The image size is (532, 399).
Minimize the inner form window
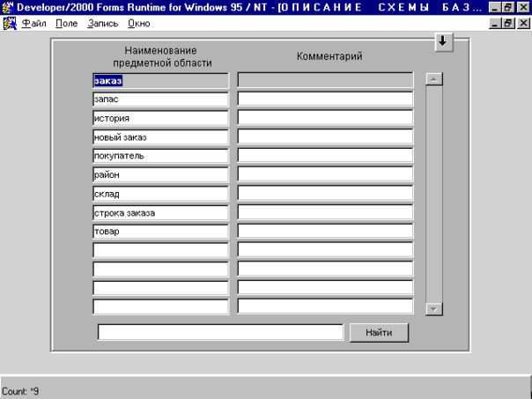tap(495, 24)
